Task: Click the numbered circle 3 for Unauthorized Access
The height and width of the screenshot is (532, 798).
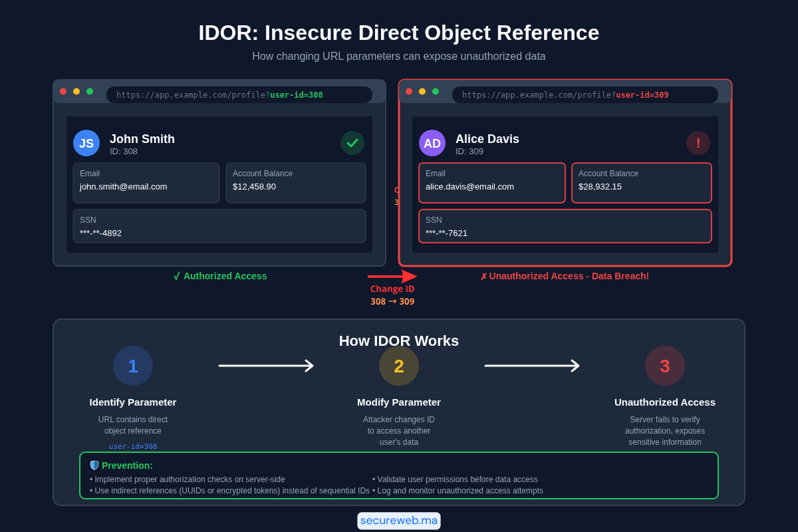Action: click(x=665, y=365)
